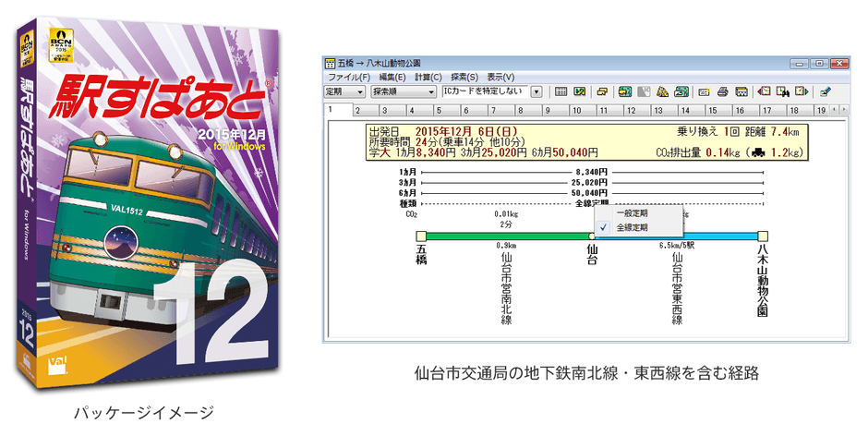
Task: Click the 五橋 station square marker
Action: [x=421, y=236]
